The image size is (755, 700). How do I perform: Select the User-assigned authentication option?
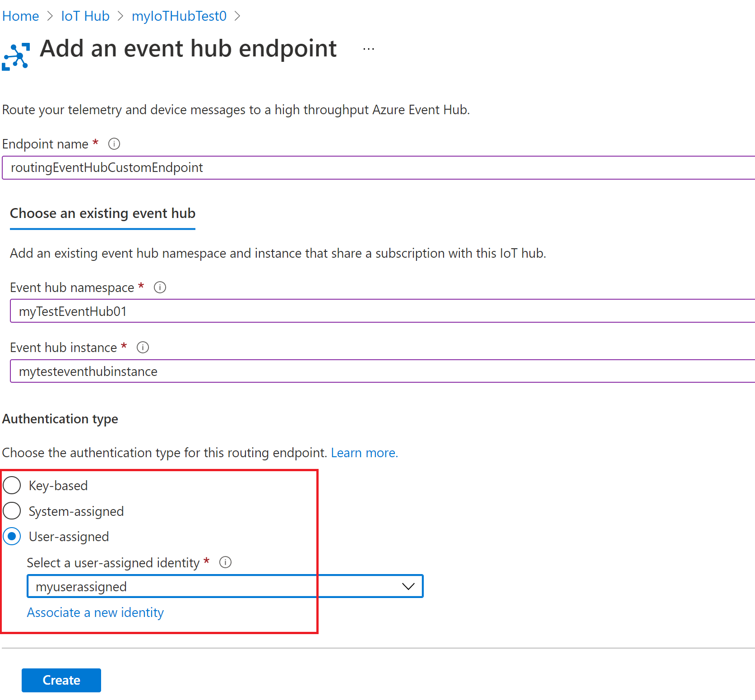tap(12, 537)
